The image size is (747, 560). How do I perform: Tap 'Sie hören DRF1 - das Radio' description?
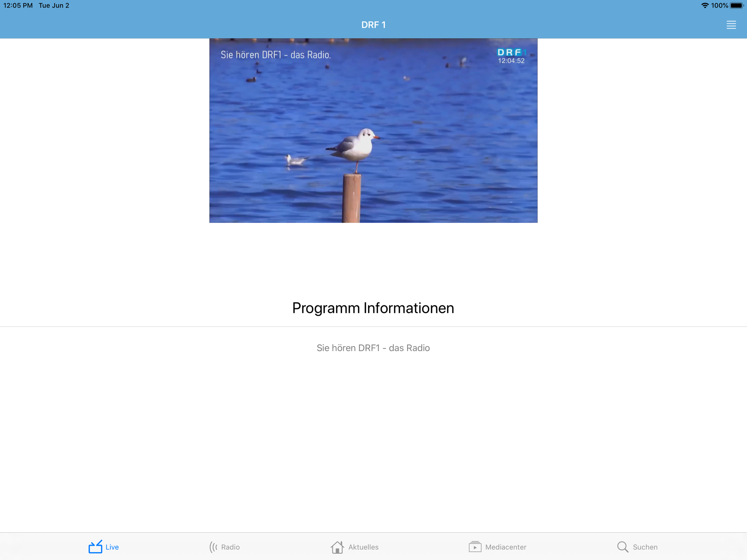(373, 348)
